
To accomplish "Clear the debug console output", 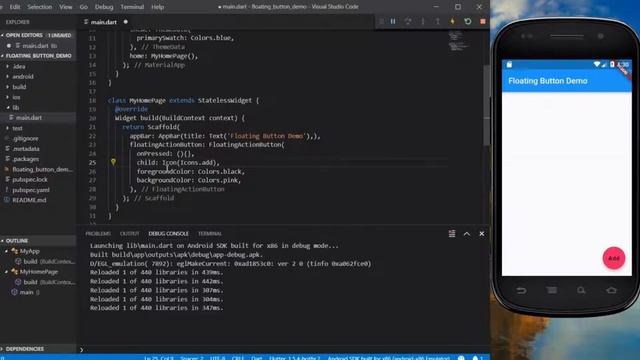I will [x=452, y=233].
